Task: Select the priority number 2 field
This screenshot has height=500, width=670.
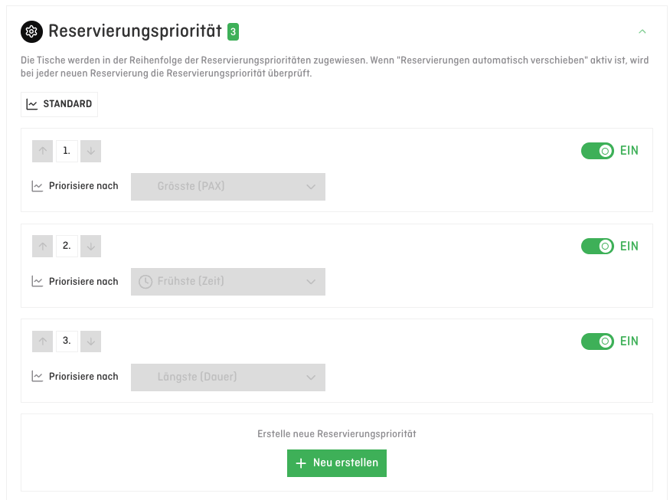Action: point(66,246)
